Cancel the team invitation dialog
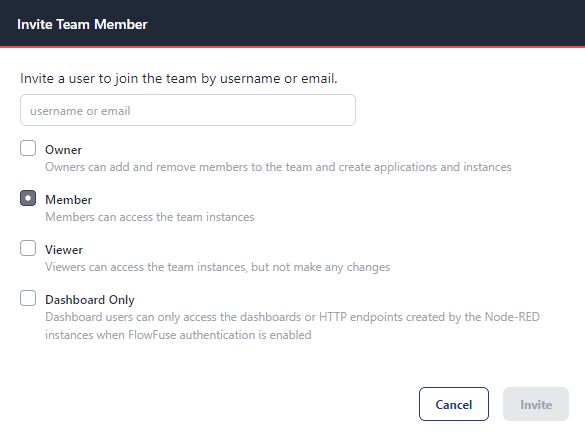585x438 pixels. [454, 404]
